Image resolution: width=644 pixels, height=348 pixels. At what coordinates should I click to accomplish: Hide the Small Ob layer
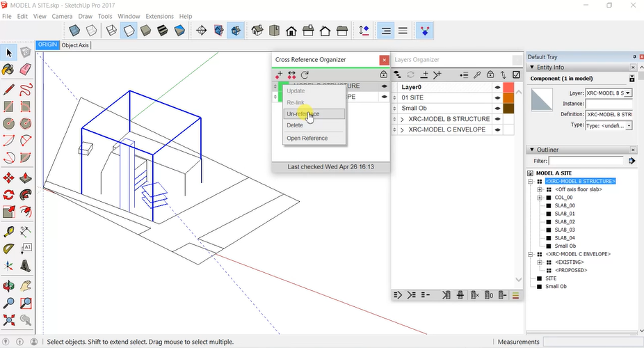[497, 109]
